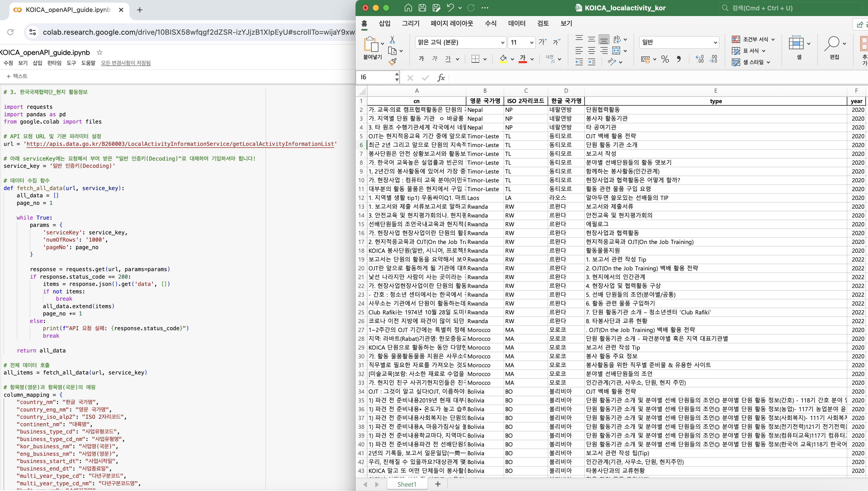Toggle Italic formatting button
Viewport: 868px width, 491px height.
click(435, 59)
